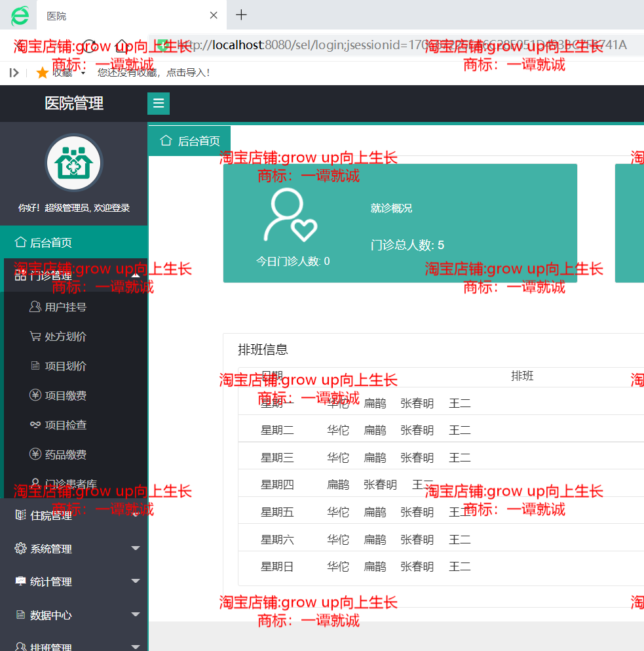Click 就诊概况 card title
The height and width of the screenshot is (651, 644).
(x=391, y=208)
